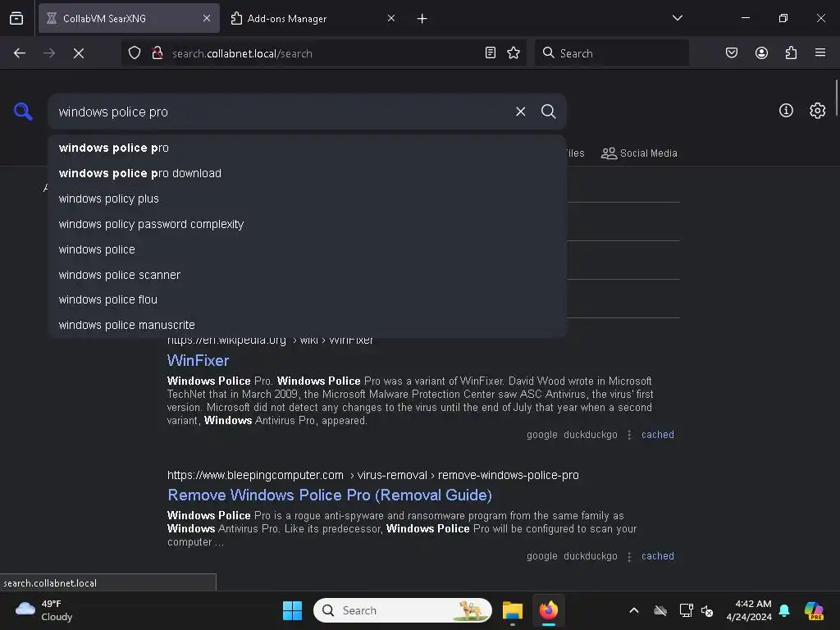View insecure connection lock icon info

coord(157,52)
